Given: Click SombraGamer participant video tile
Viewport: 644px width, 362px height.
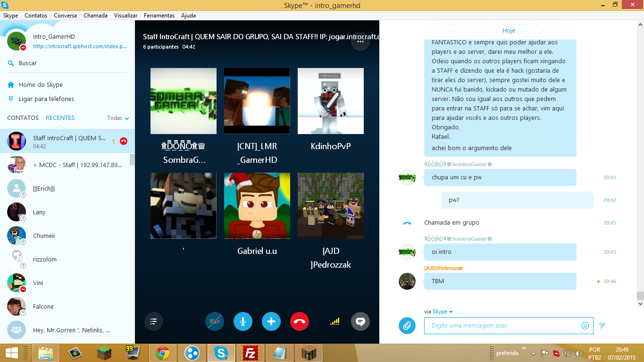Looking at the screenshot, I should point(184,101).
